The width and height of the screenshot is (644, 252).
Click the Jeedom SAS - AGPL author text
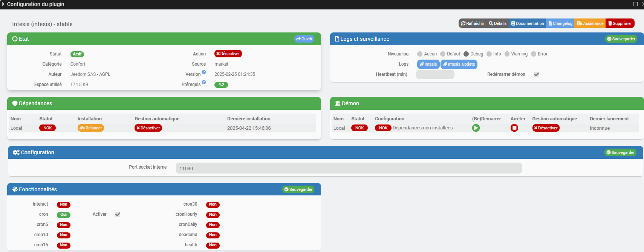[x=90, y=74]
